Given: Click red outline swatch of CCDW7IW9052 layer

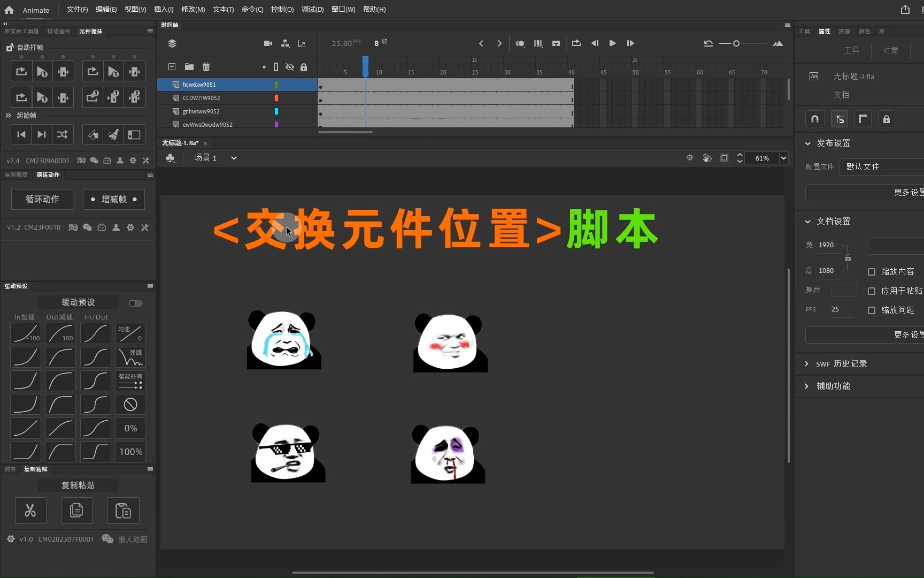Looking at the screenshot, I should tap(276, 98).
